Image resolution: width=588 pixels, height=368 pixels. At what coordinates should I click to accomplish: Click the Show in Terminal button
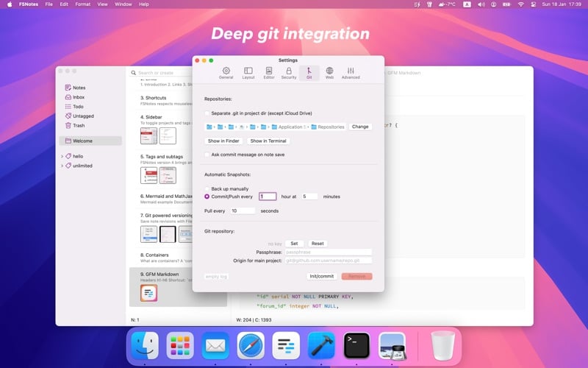tap(268, 141)
